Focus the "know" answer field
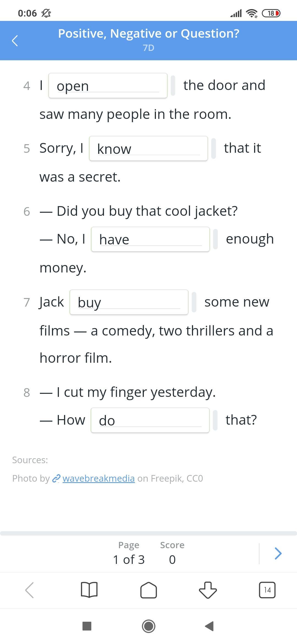 pyautogui.click(x=148, y=149)
